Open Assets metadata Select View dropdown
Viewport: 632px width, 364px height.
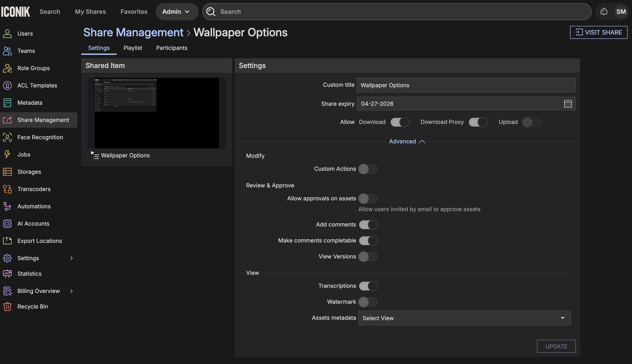point(464,318)
